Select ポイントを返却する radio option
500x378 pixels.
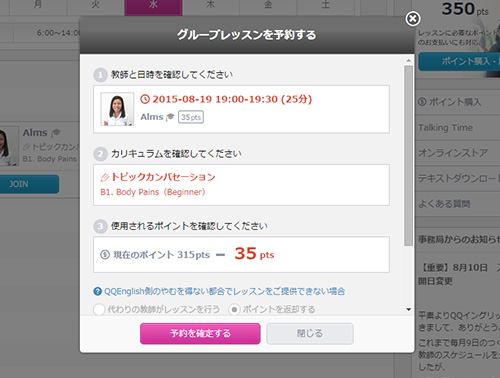click(x=234, y=309)
